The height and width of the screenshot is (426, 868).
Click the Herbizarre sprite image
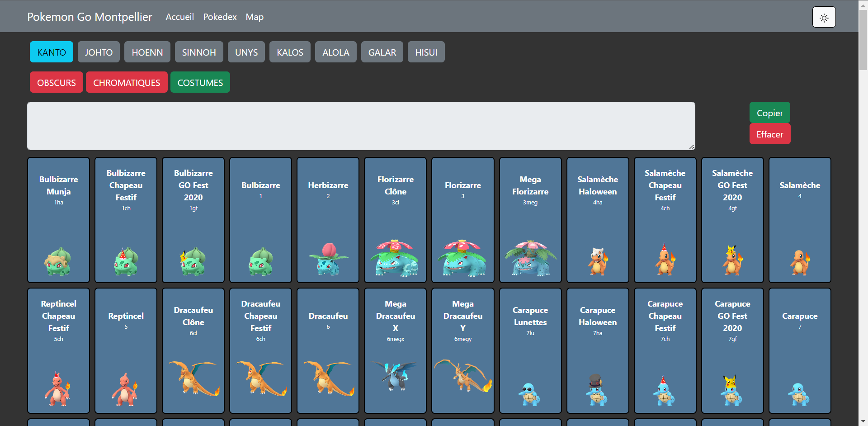point(328,259)
